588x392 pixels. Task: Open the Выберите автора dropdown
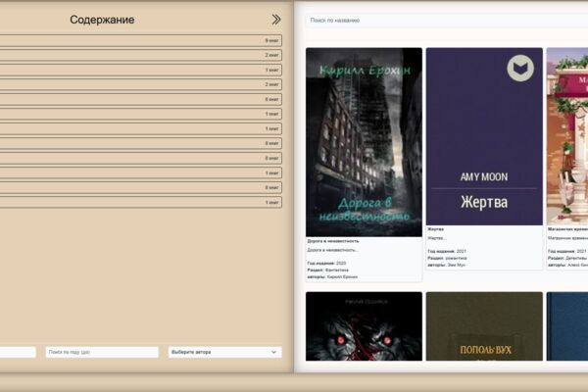225,352
